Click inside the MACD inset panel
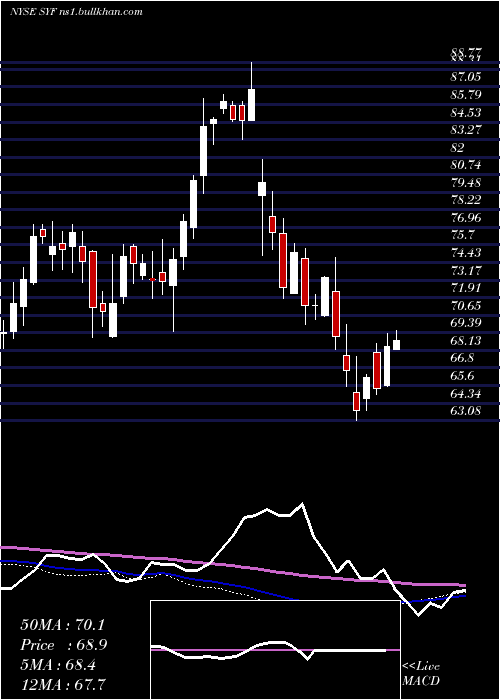500x700 pixels. click(275, 650)
